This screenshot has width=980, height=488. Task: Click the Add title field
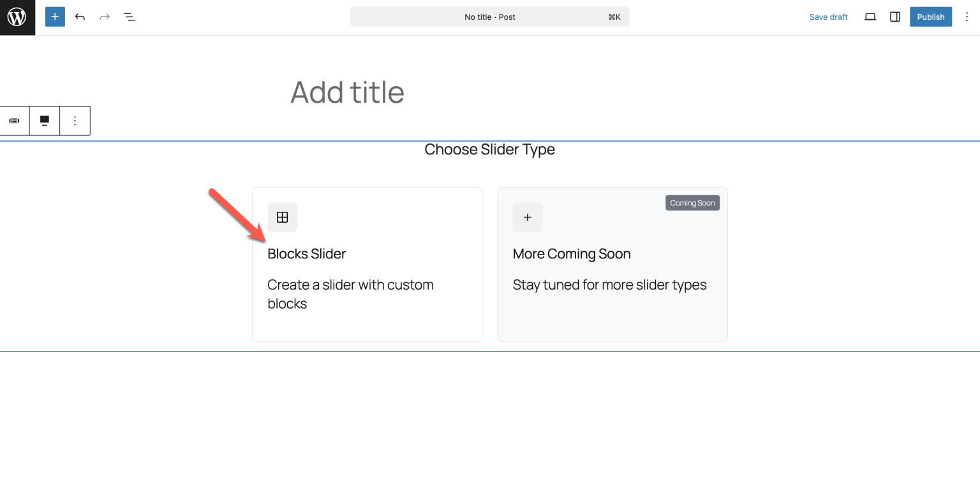tap(348, 92)
